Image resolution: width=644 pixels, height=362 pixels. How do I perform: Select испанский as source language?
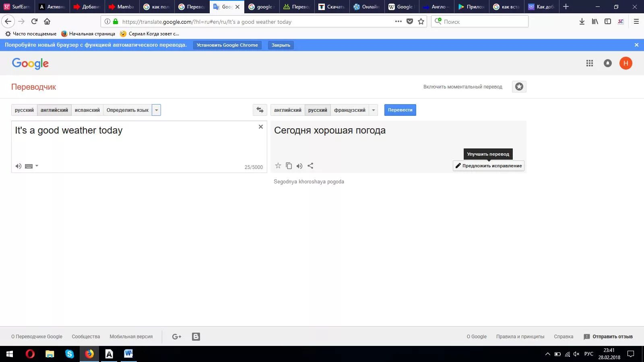(x=87, y=110)
